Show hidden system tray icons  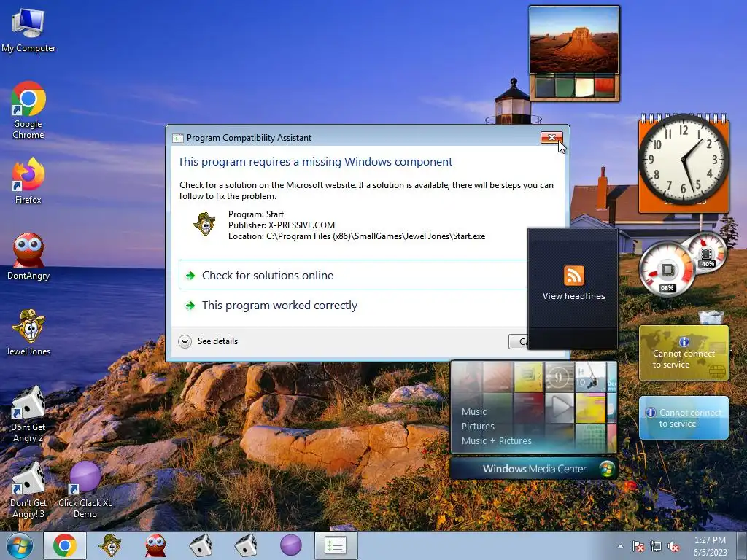[x=620, y=546]
